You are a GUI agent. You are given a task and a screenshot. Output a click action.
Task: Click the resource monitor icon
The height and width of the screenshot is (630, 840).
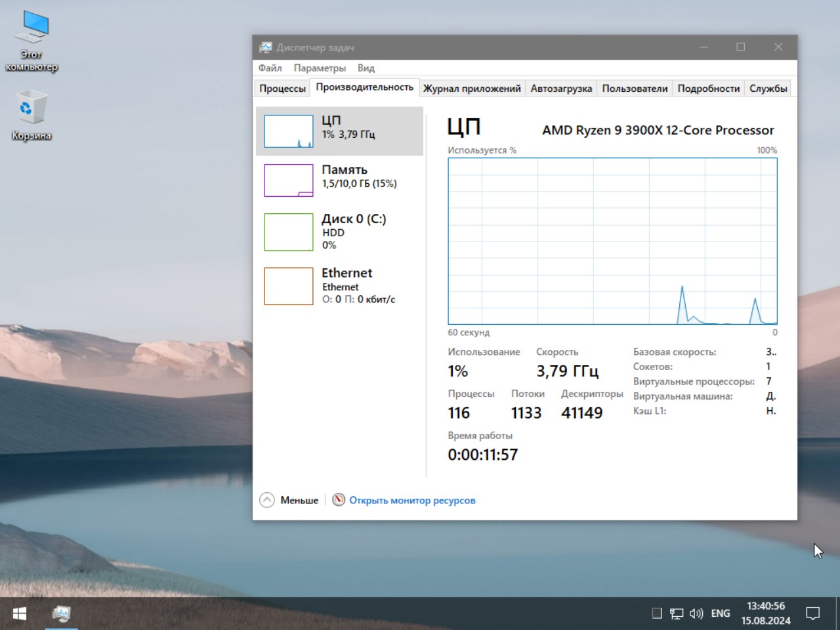tap(339, 500)
